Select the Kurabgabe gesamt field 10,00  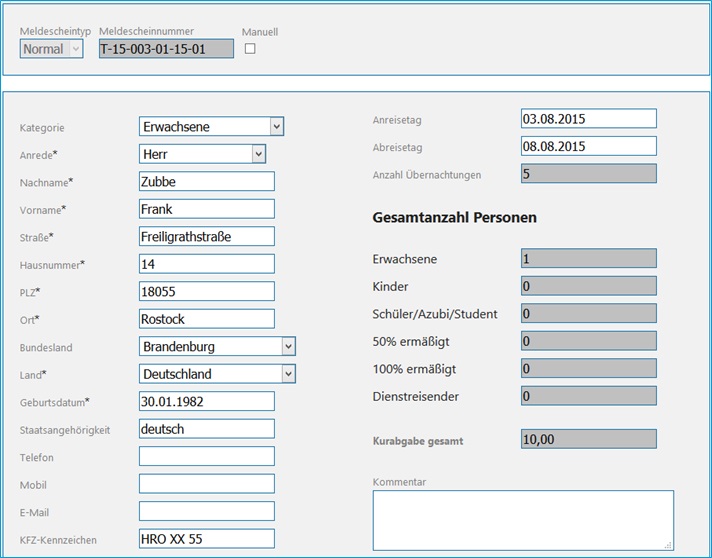(x=588, y=439)
